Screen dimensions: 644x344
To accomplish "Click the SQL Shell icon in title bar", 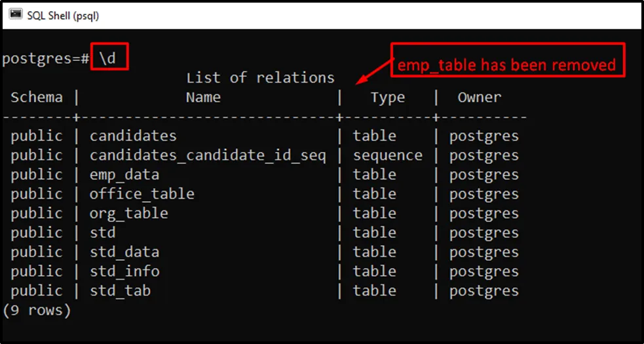I will [x=14, y=14].
